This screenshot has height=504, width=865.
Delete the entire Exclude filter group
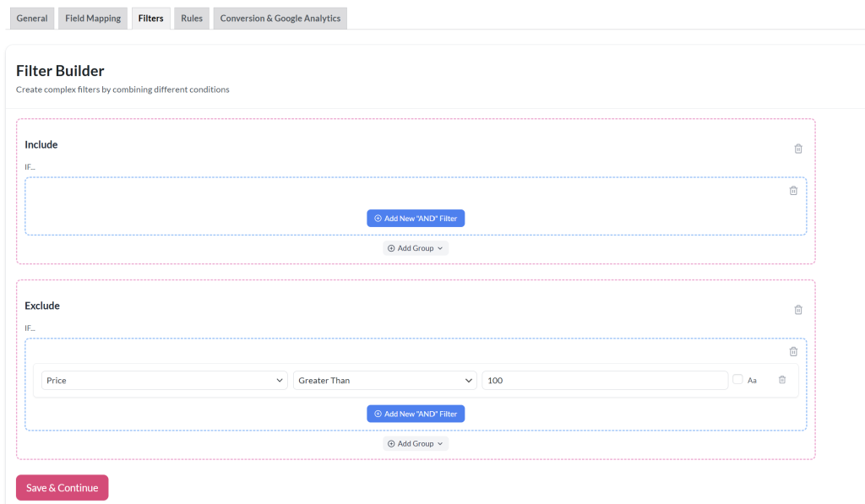pyautogui.click(x=798, y=310)
